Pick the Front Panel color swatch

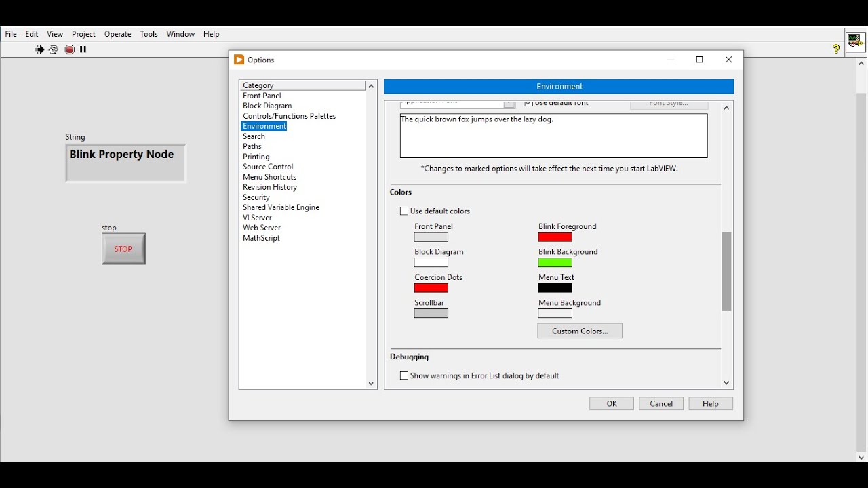point(431,237)
